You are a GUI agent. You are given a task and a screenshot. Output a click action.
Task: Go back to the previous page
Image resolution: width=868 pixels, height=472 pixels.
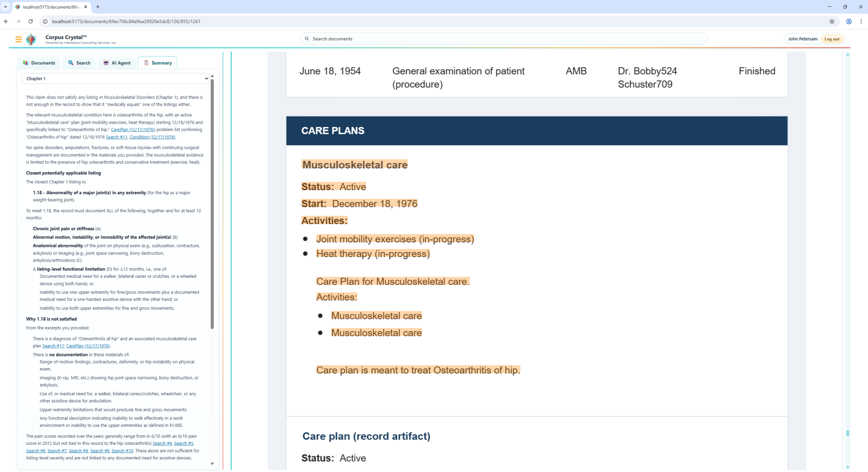click(x=6, y=21)
